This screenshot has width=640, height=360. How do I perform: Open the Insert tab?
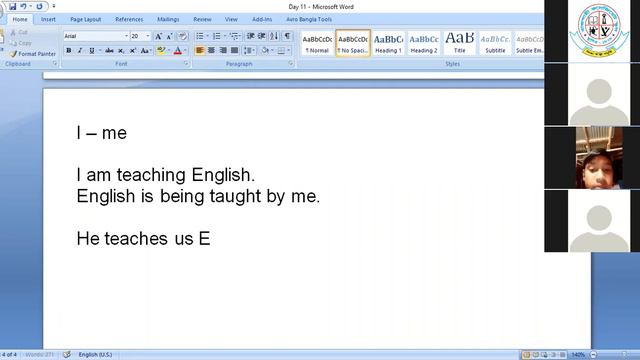(x=48, y=19)
